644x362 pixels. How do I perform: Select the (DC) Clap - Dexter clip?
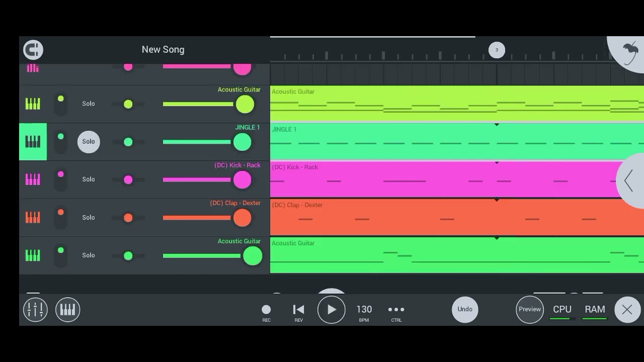[x=457, y=217]
